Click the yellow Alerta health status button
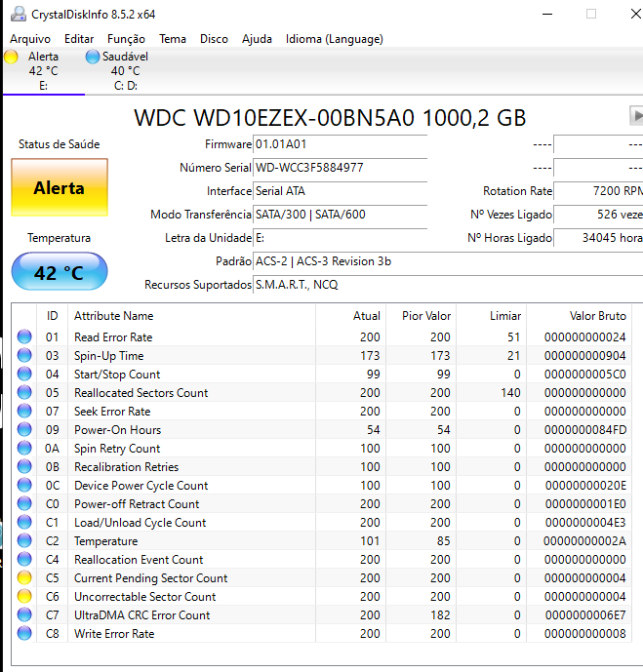Viewport: 643px width, 672px height. [x=60, y=187]
